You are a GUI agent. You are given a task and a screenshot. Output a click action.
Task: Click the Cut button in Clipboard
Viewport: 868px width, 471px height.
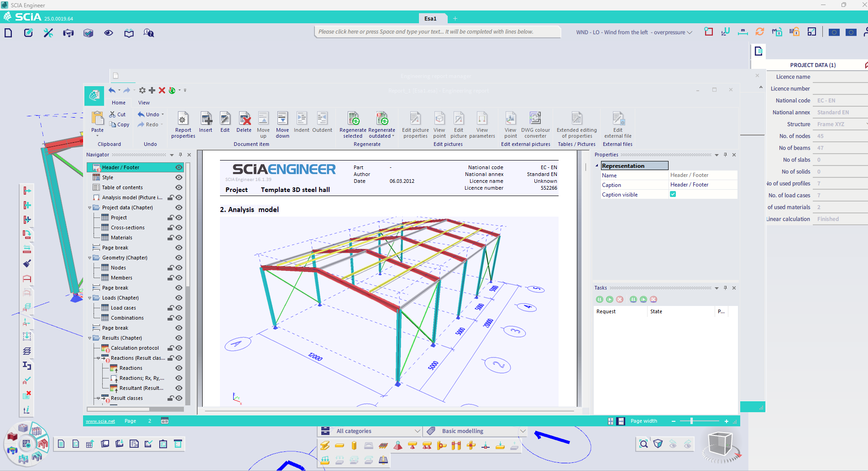[x=118, y=114]
